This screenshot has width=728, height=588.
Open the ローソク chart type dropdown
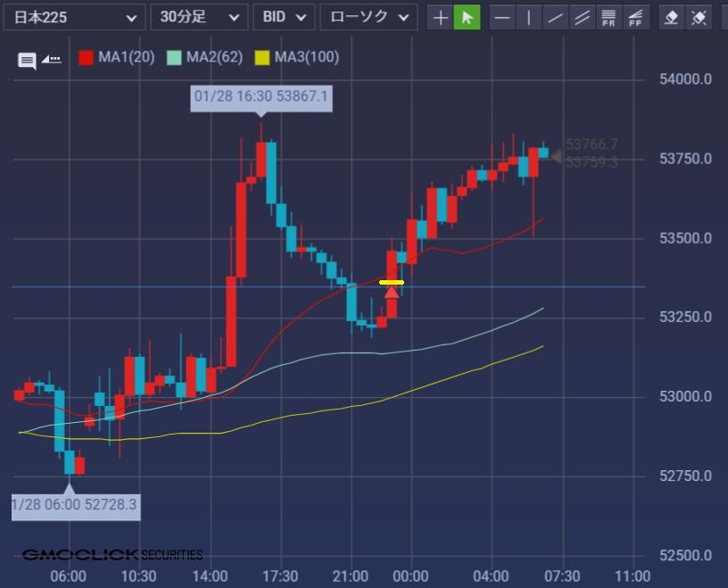[x=368, y=17]
